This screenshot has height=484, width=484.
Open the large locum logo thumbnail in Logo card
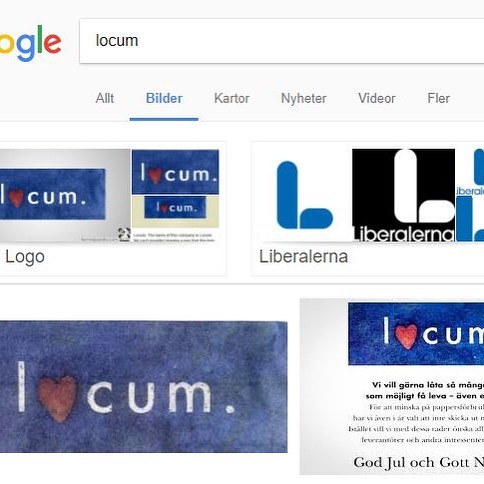[x=65, y=195]
